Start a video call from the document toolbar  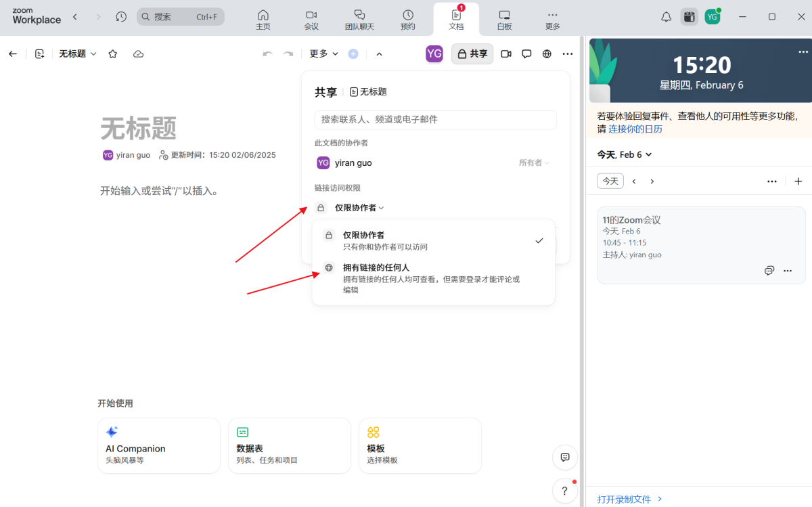coord(505,53)
